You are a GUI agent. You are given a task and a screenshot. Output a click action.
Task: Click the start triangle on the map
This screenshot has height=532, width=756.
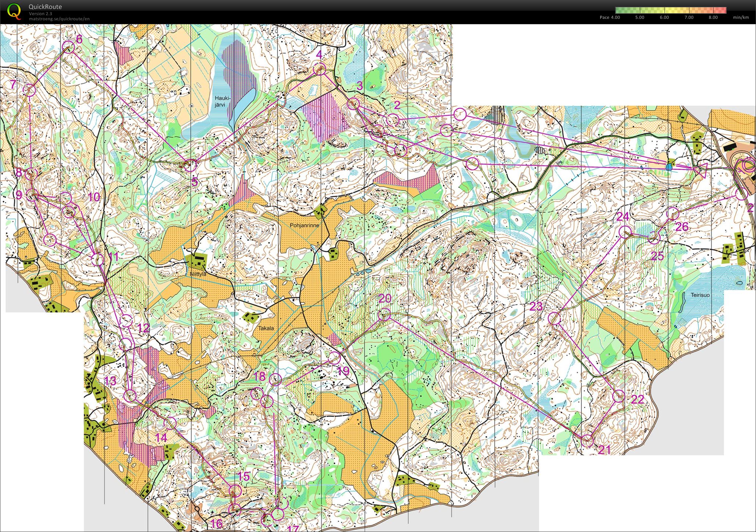pyautogui.click(x=702, y=170)
